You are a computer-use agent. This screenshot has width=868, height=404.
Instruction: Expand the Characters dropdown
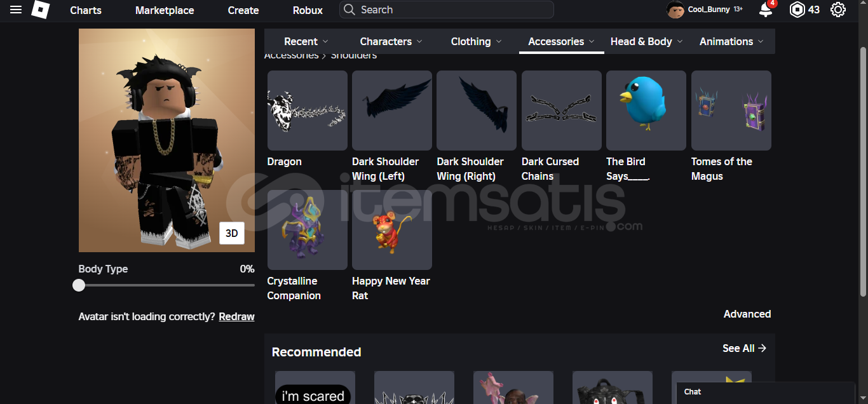tap(391, 41)
